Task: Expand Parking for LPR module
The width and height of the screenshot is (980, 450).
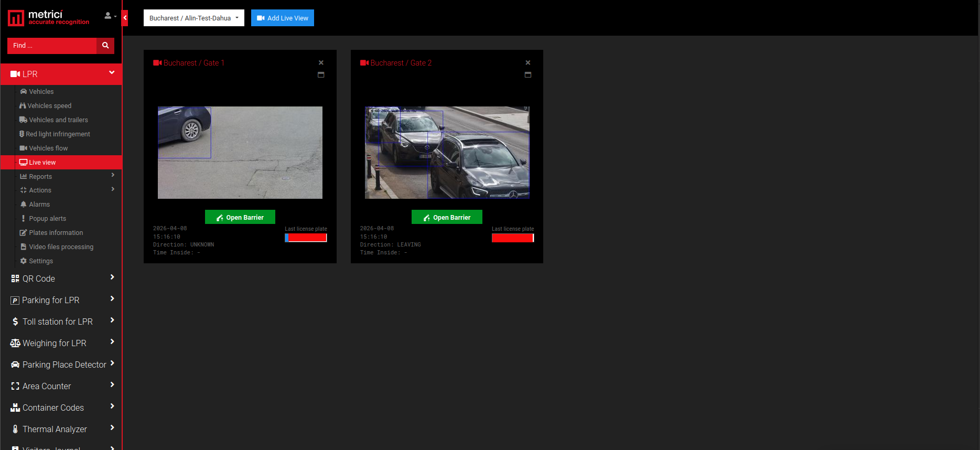Action: pos(61,300)
